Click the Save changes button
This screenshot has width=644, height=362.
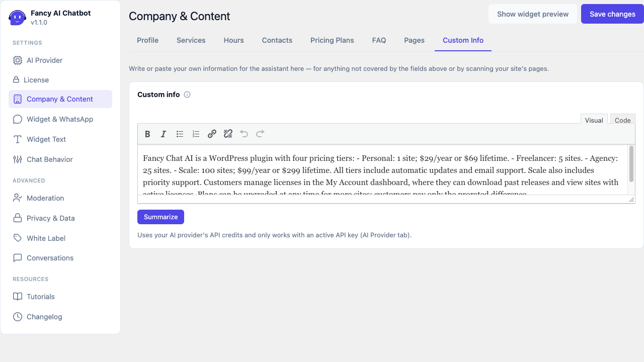[x=612, y=14]
